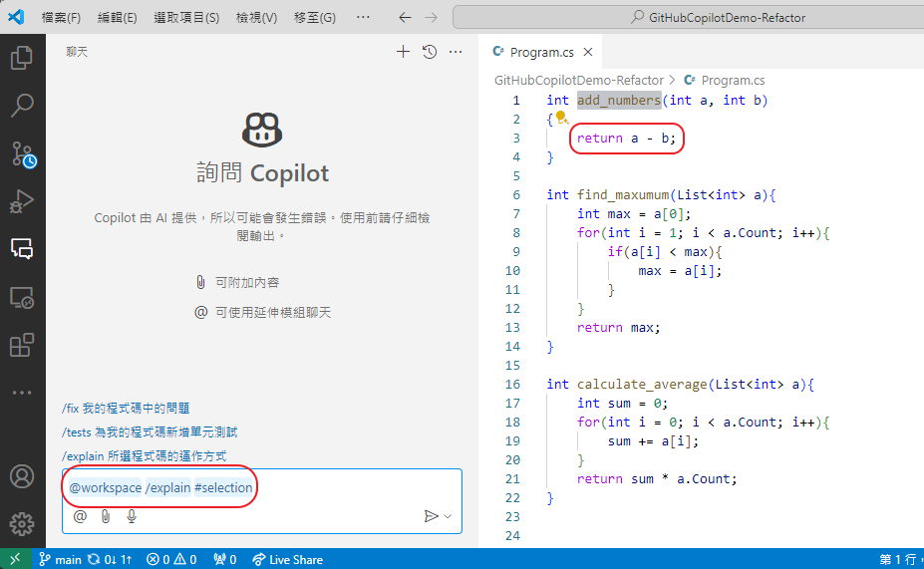Synchronize changes 0↓ 1↑ in status bar
This screenshot has height=569, width=924.
coord(110,560)
